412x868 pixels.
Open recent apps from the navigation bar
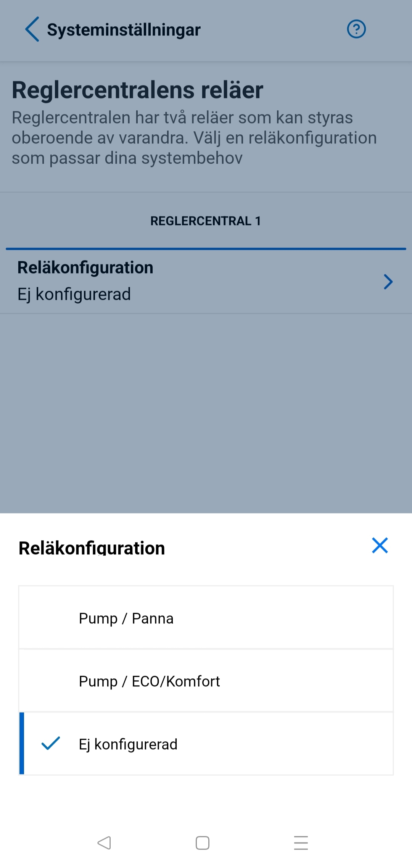[x=301, y=843]
